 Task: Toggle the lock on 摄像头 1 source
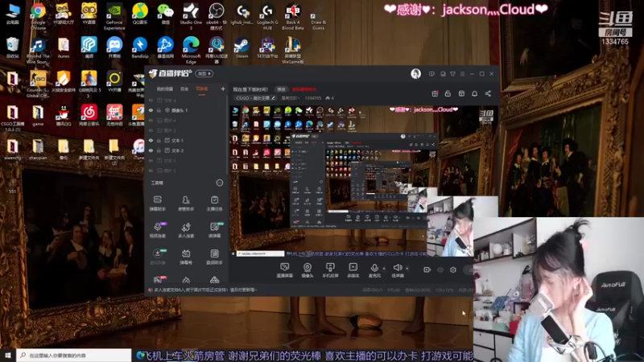pos(159,110)
